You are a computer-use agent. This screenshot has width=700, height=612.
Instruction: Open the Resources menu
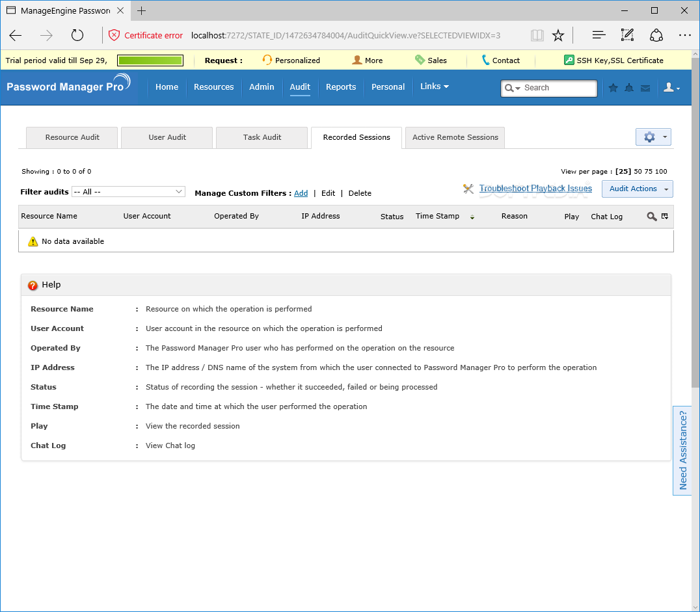213,87
